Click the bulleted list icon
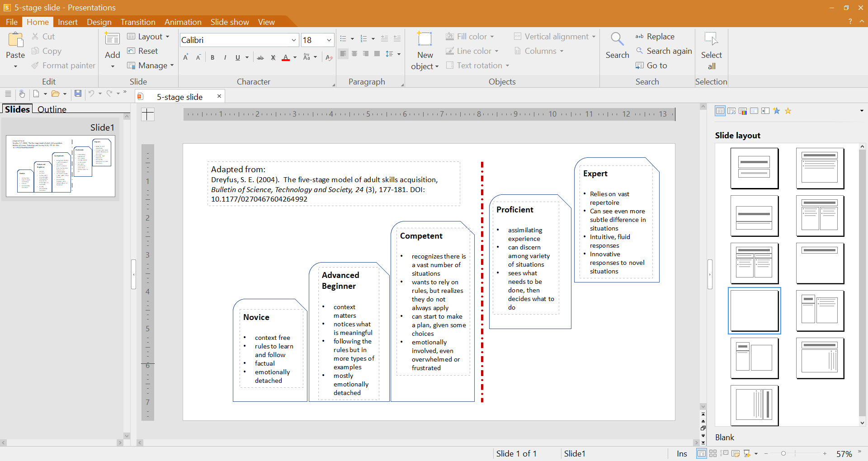 [x=343, y=39]
